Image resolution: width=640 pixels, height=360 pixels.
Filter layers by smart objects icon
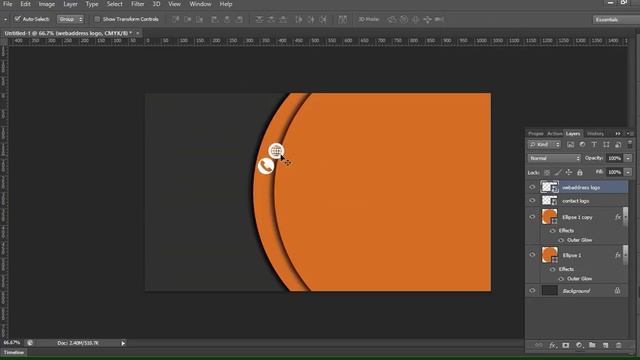pos(618,144)
